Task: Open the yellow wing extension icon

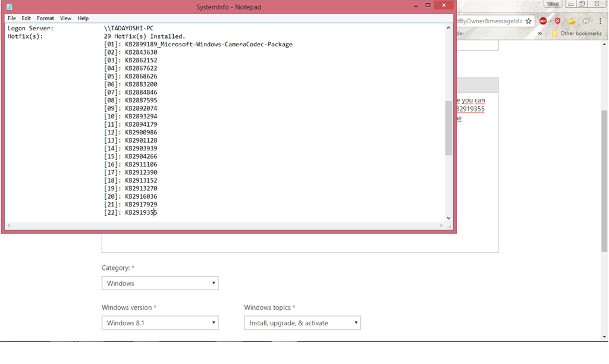Action: (x=572, y=21)
